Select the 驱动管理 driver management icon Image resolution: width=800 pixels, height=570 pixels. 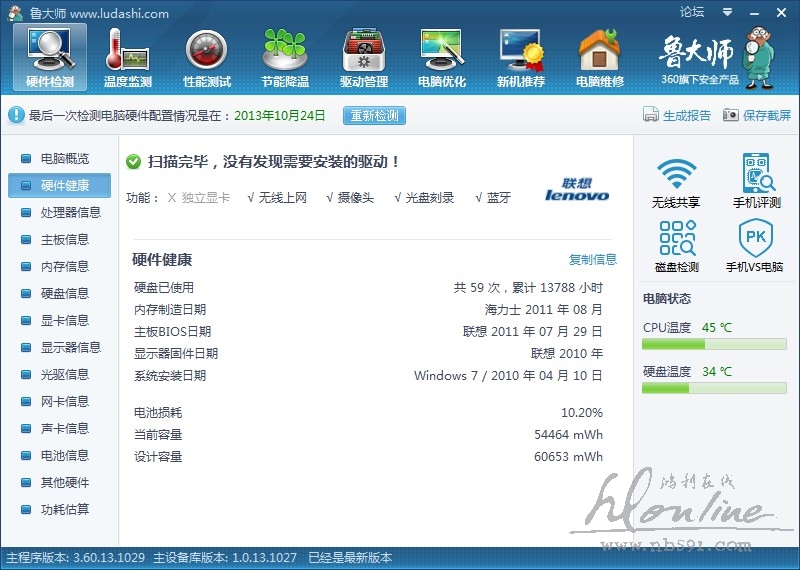tap(363, 56)
